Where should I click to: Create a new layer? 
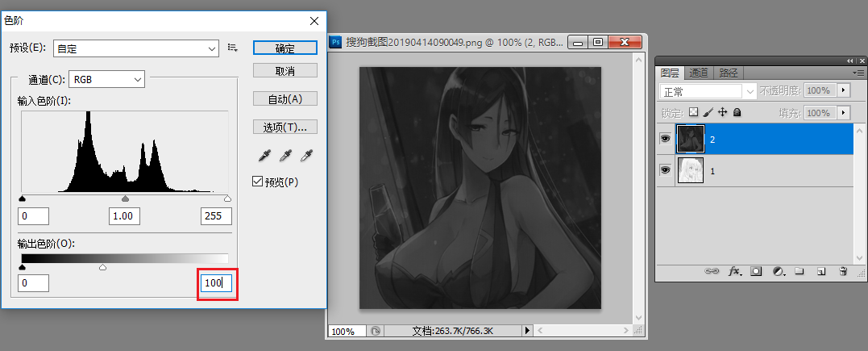pyautogui.click(x=821, y=271)
